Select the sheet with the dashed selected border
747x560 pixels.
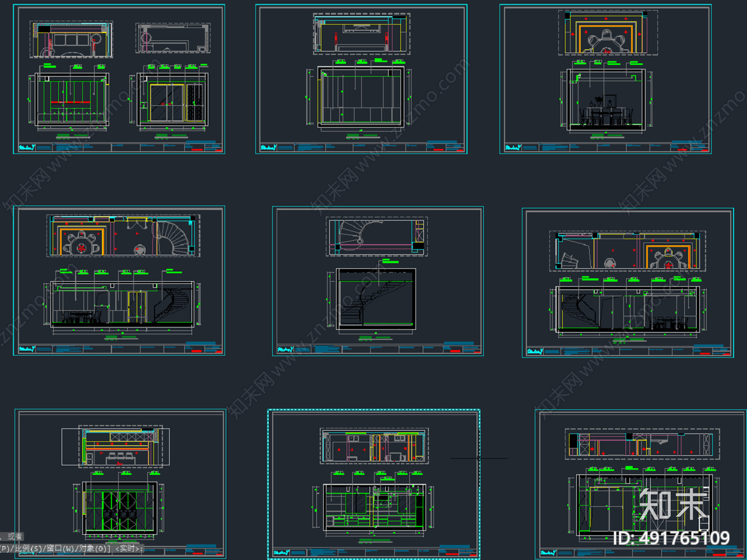click(373, 484)
